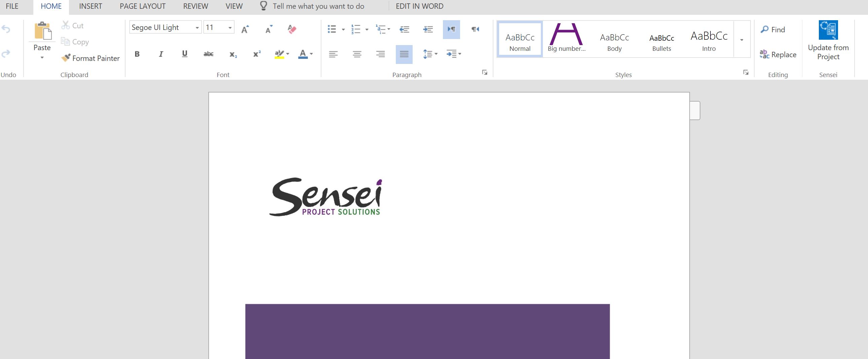
Task: Toggle justified paragraph alignment
Action: 404,54
